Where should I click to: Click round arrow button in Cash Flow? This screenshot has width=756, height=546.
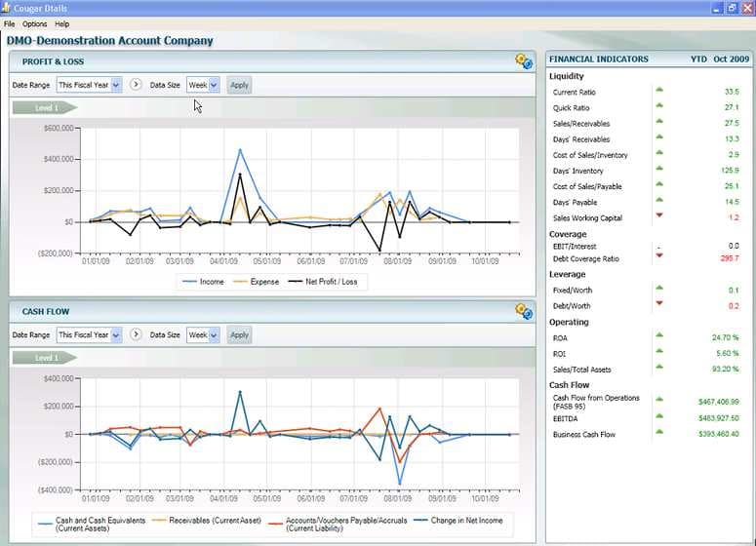pyautogui.click(x=136, y=334)
